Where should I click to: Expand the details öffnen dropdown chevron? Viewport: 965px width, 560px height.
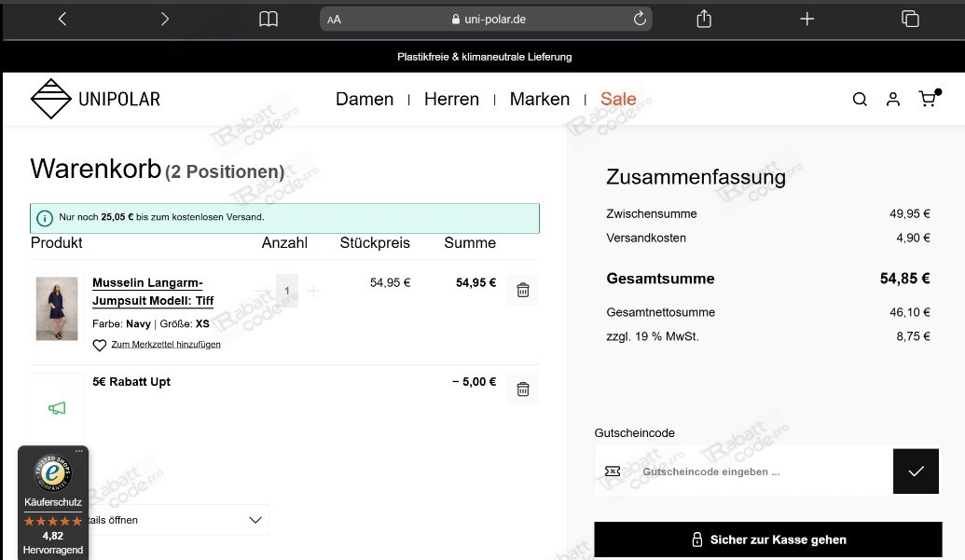[255, 520]
